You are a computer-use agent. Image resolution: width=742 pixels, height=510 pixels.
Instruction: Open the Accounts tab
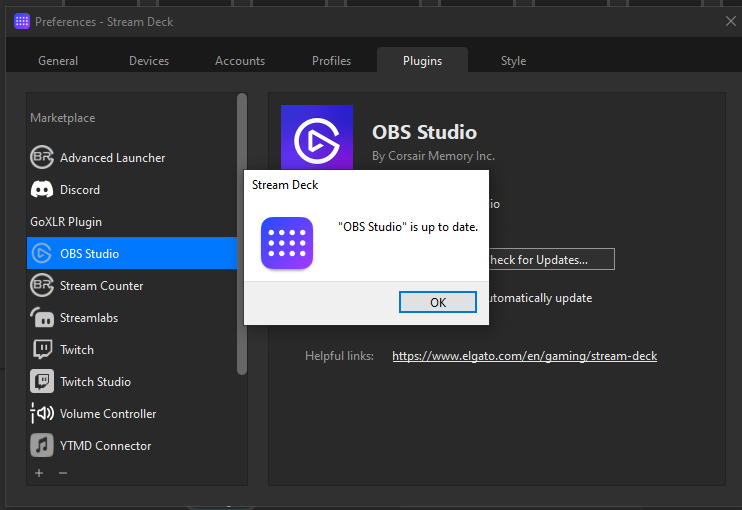click(240, 61)
